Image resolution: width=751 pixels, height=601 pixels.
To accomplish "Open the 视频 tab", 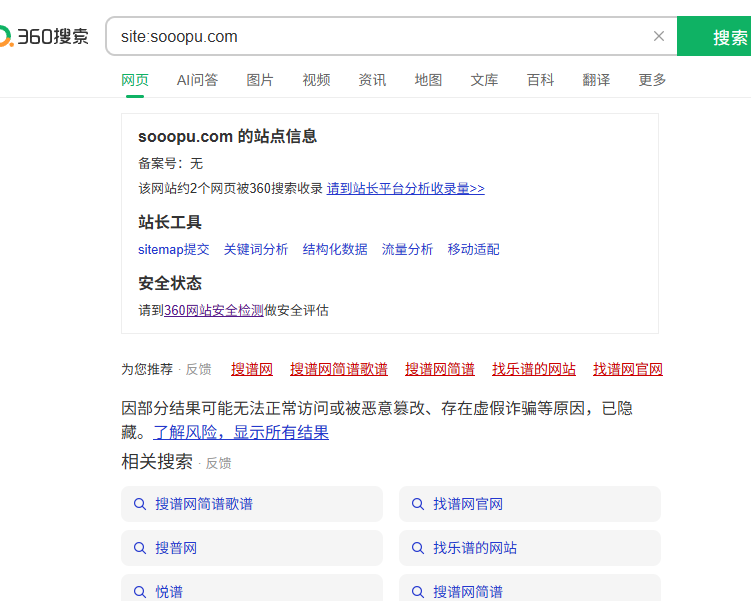I will [x=316, y=80].
